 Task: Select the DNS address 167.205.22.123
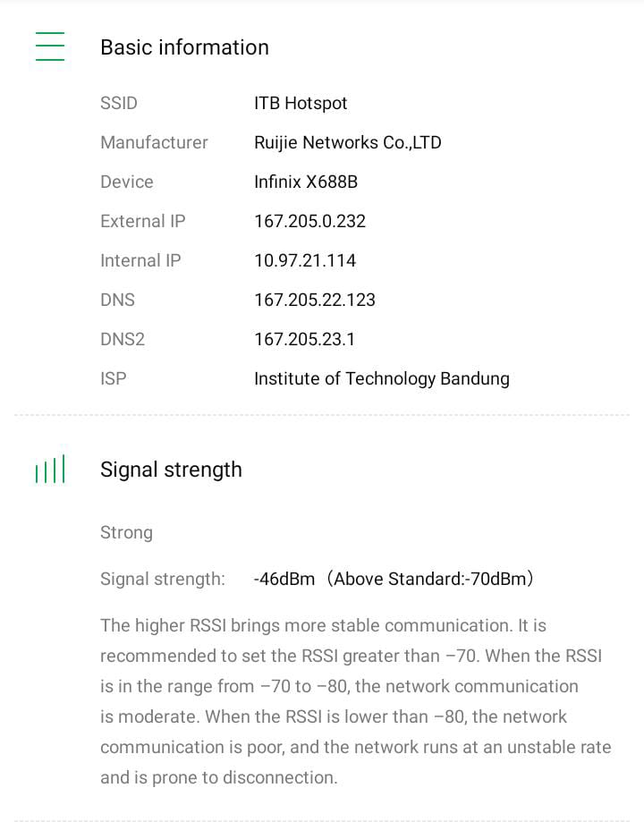pos(315,300)
